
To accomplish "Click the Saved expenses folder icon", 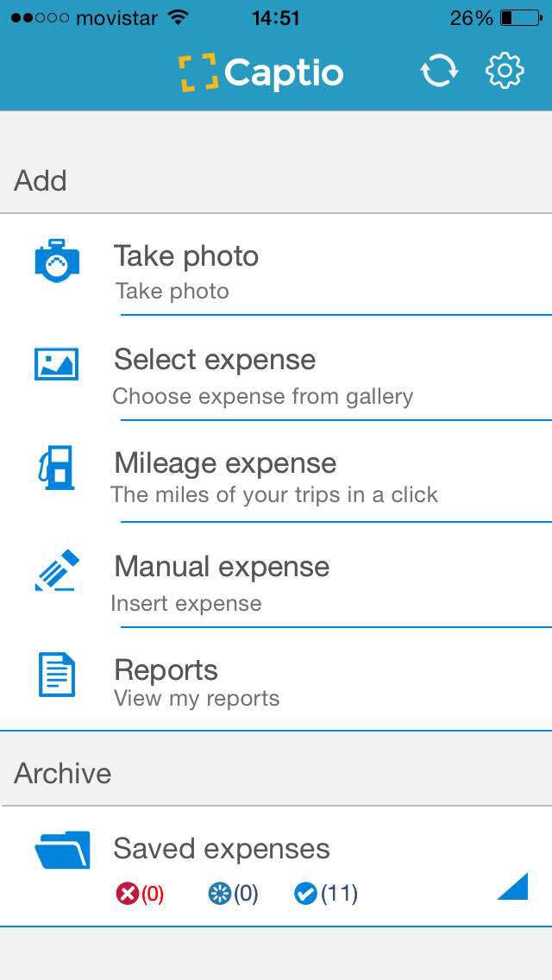I will point(62,850).
